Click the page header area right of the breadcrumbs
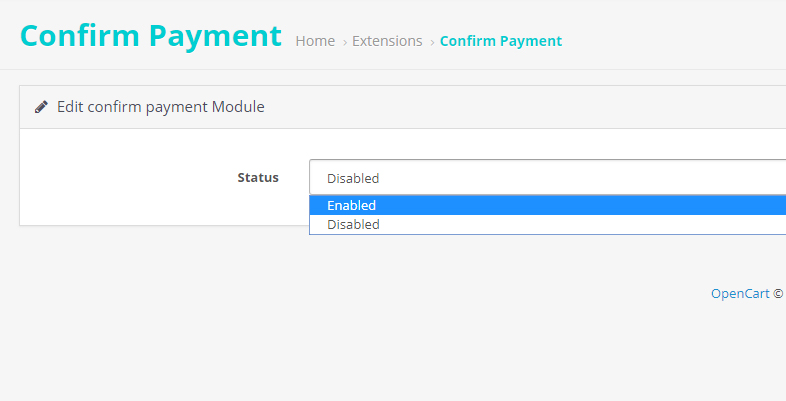 click(680, 40)
